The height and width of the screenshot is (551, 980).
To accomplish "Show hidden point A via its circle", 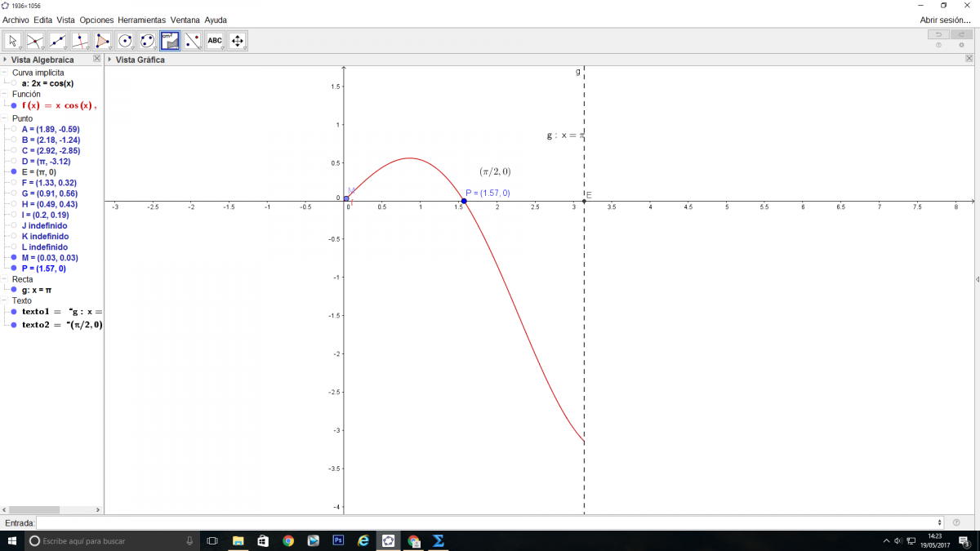I will 14,129.
